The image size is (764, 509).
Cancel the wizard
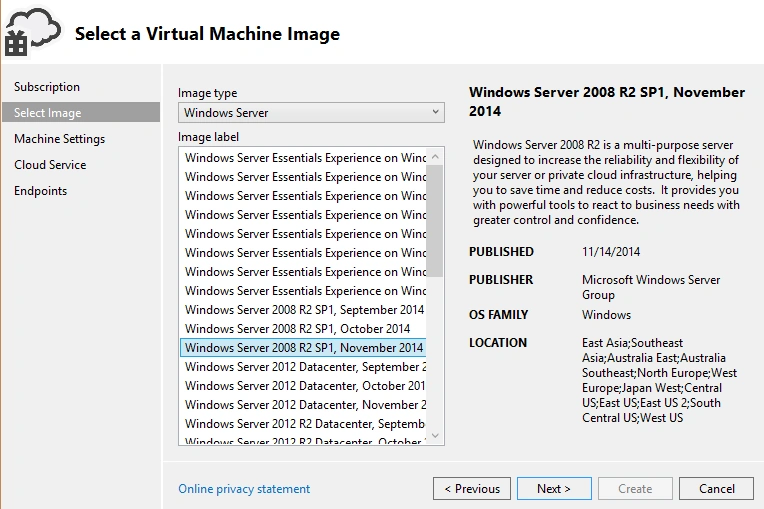pos(716,489)
